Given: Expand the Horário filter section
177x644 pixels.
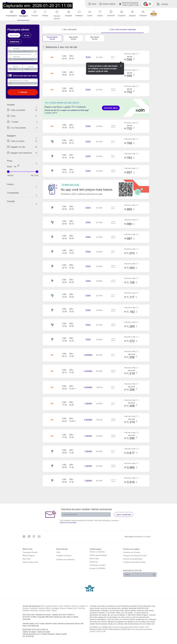Looking at the screenshot, I should pyautogui.click(x=36, y=187).
